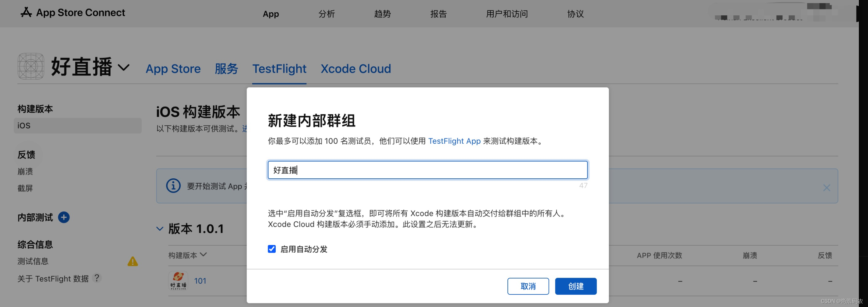Click the 好直播 app placeholder icon
This screenshot has height=307, width=868.
[x=31, y=66]
